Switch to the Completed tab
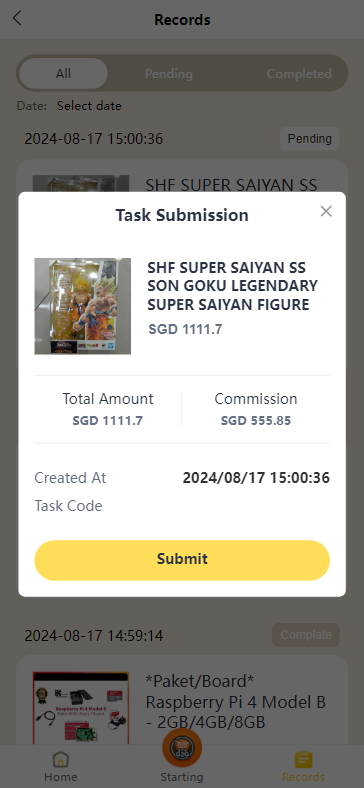364x788 pixels. pos(299,74)
